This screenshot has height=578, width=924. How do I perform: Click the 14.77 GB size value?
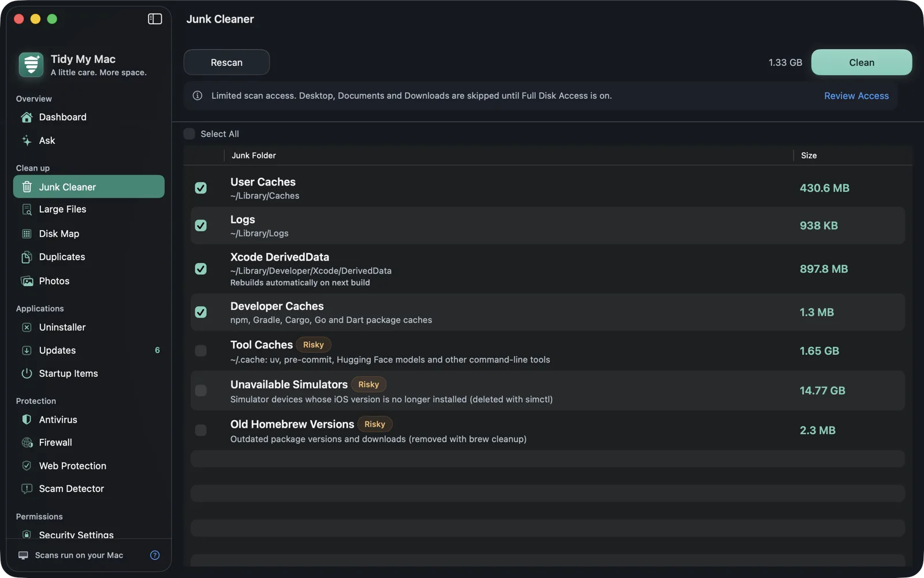pos(822,391)
